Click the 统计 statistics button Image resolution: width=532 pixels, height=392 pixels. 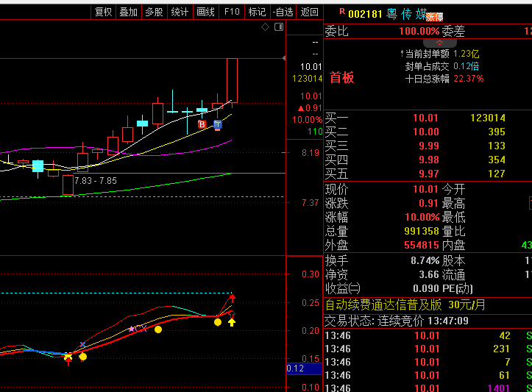(180, 13)
